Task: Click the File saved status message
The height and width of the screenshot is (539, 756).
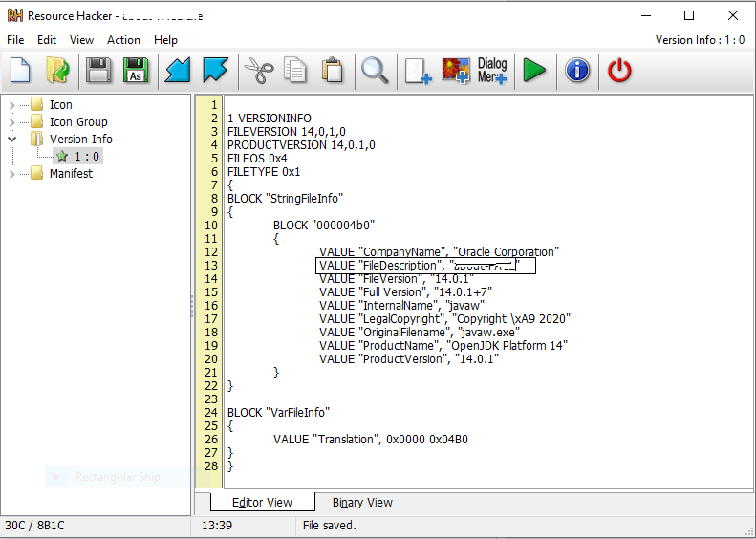Action: click(x=330, y=525)
